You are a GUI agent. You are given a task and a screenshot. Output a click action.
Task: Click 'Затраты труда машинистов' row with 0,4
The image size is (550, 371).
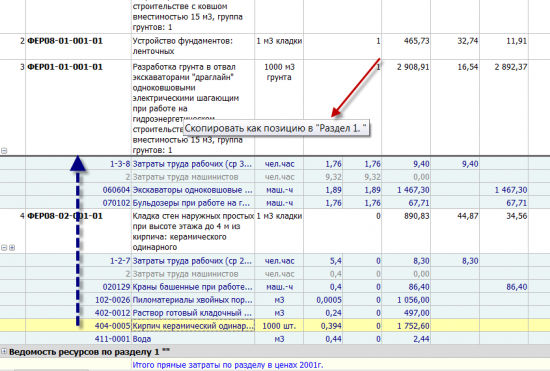point(186,274)
